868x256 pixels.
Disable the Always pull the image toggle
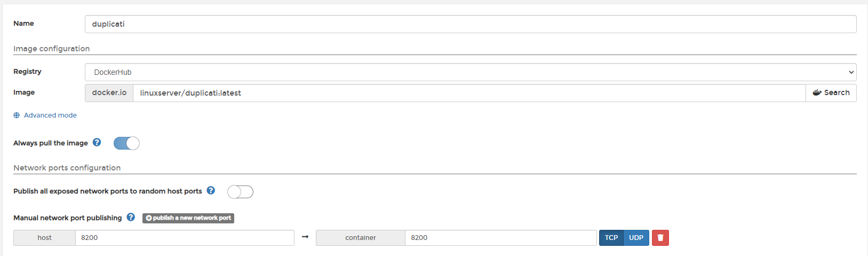[126, 143]
